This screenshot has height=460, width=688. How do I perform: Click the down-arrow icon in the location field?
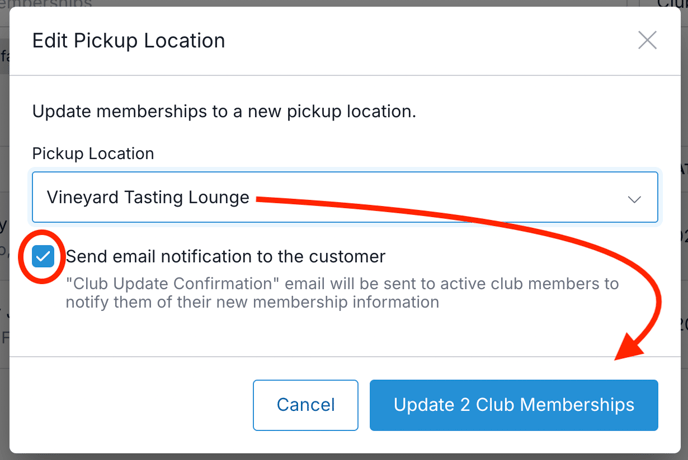point(634,199)
